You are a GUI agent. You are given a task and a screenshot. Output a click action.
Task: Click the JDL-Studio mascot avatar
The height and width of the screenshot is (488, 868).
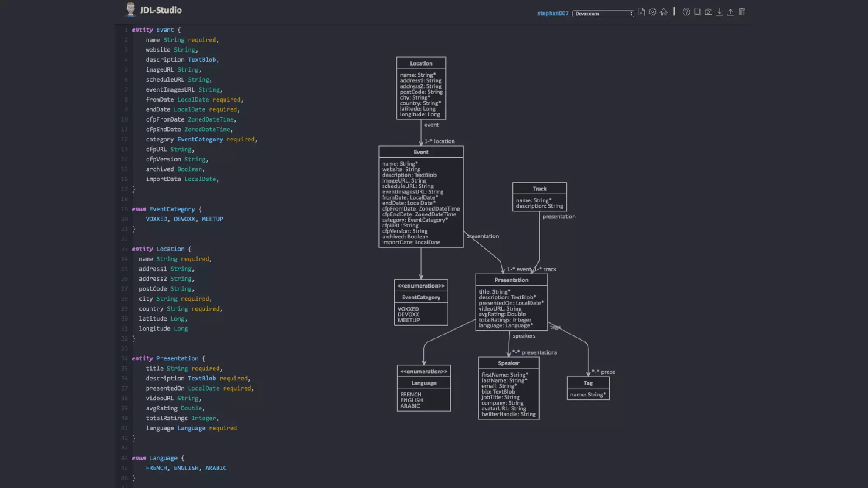click(x=131, y=9)
